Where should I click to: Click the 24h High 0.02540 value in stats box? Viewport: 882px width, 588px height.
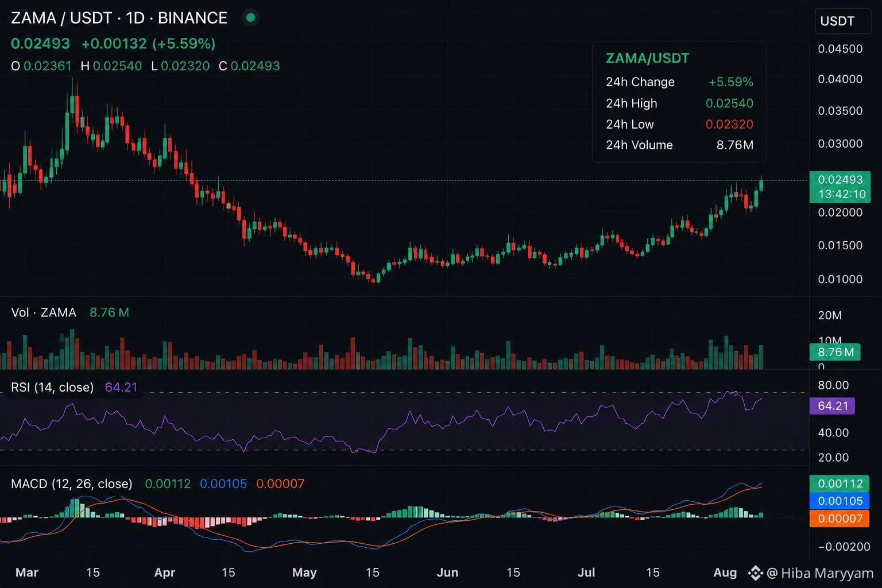729,103
